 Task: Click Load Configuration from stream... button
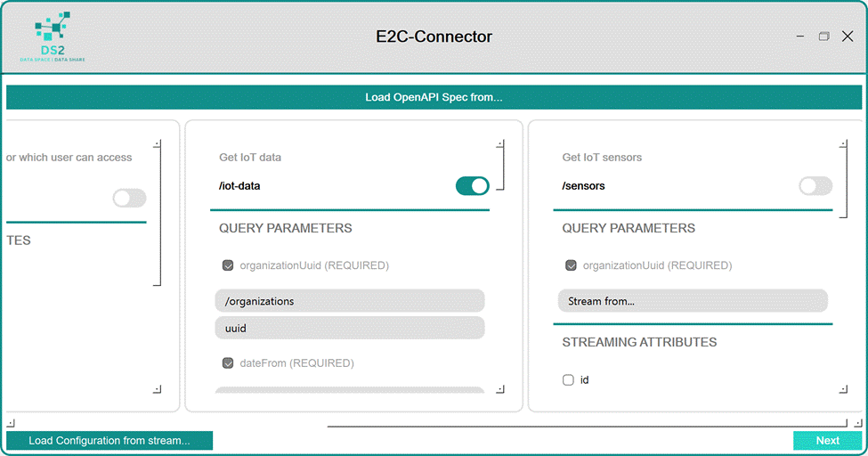click(110, 440)
